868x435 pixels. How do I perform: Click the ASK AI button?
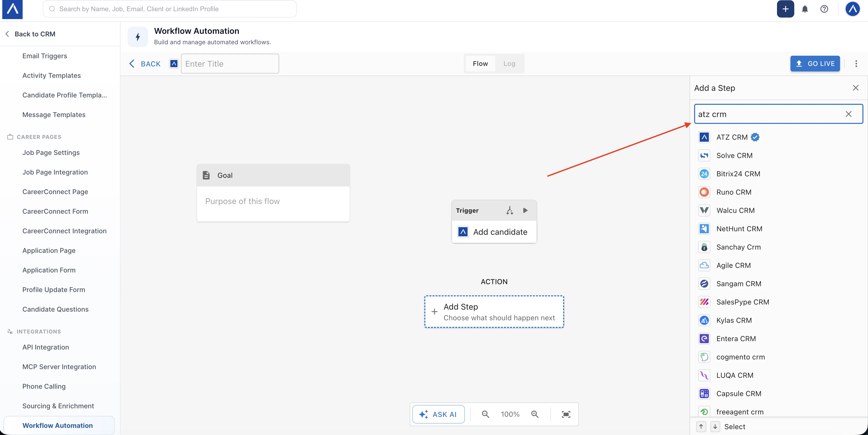coord(438,414)
